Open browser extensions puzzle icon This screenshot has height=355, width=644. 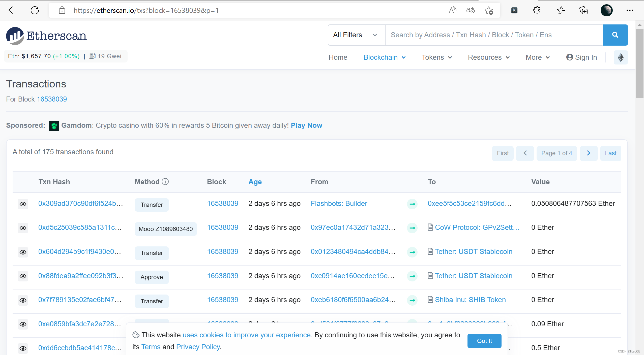click(x=537, y=10)
